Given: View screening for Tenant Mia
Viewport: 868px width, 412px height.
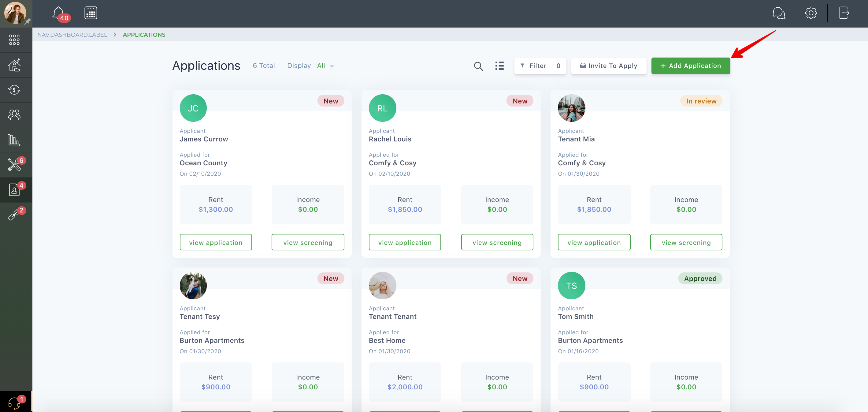Looking at the screenshot, I should [686, 242].
